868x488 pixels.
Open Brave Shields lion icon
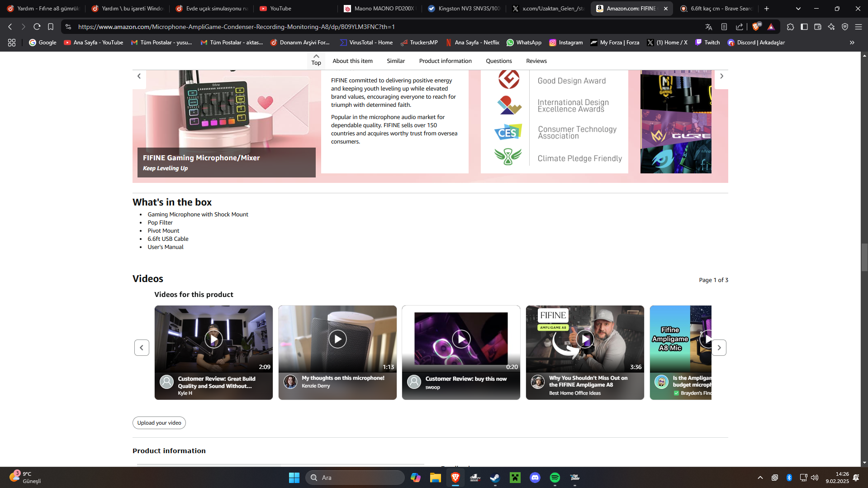pos(756,27)
